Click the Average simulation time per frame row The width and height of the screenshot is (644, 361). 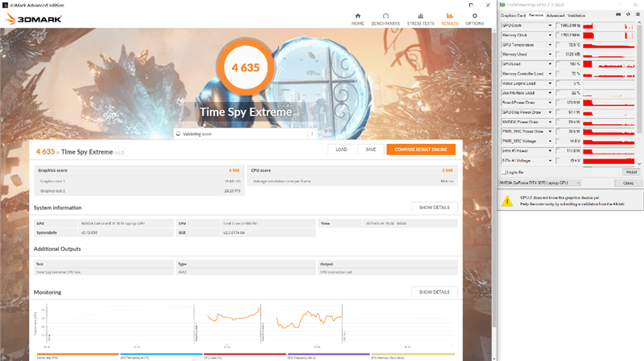353,181
